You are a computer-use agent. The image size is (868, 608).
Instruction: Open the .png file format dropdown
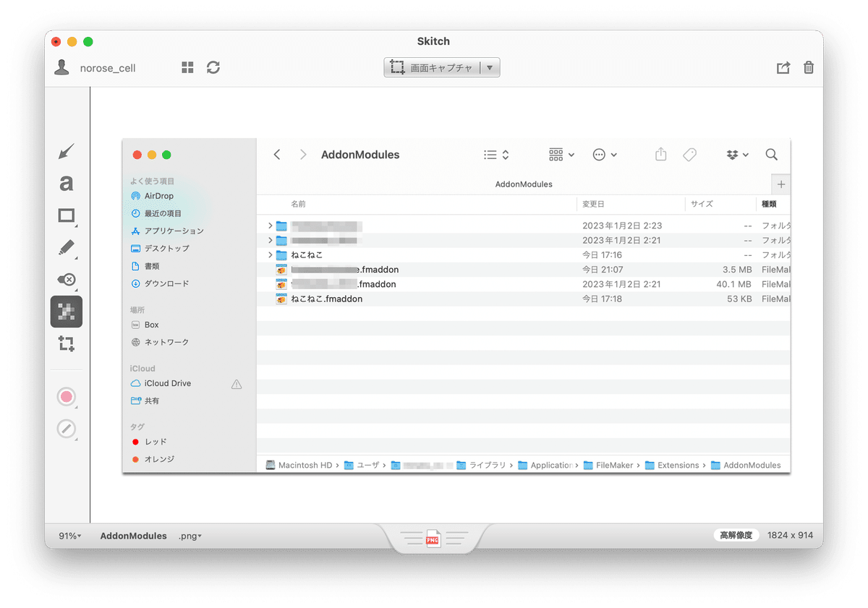[190, 536]
